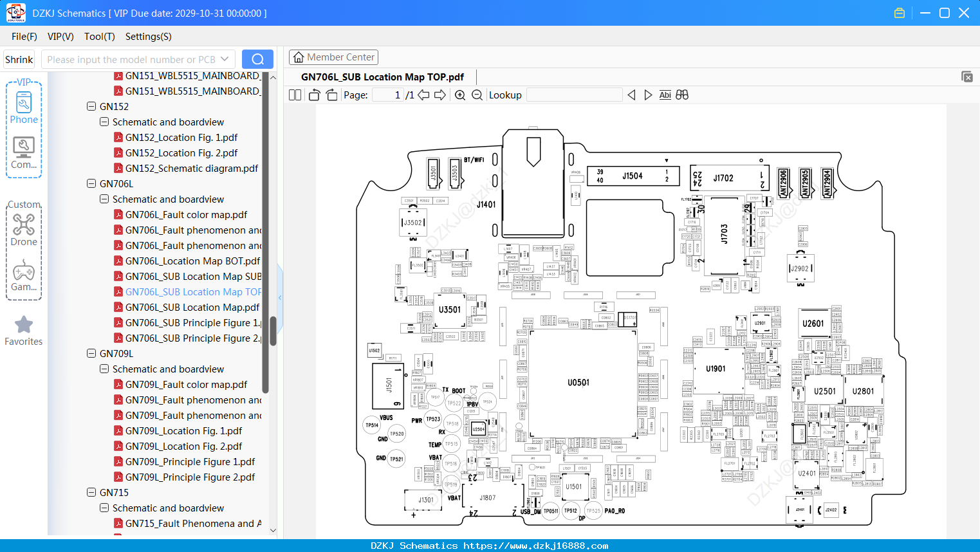The width and height of the screenshot is (980, 552).
Task: Select the GN706L_SUB Location Map TOP.pdf tab
Action: point(382,77)
